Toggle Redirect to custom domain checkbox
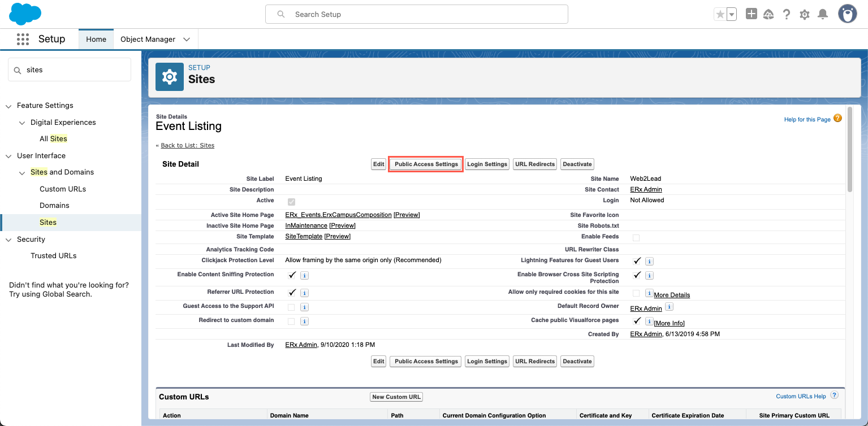Screen dimensions: 868x426 click(291, 321)
